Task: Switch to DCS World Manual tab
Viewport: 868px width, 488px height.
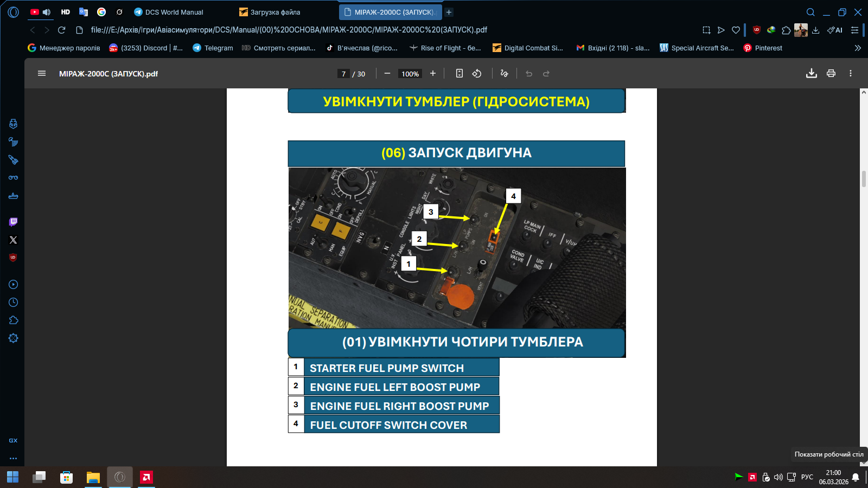Action: click(174, 12)
